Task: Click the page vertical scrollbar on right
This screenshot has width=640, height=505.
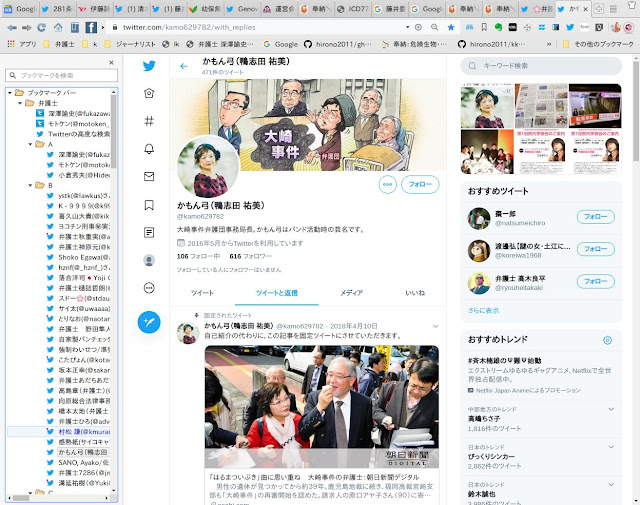Action: click(x=636, y=110)
